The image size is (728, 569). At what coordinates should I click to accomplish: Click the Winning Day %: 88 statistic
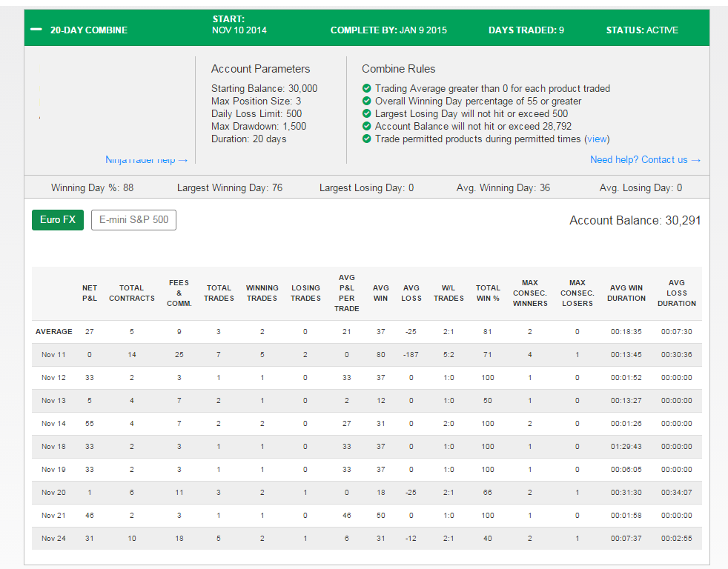pos(92,187)
